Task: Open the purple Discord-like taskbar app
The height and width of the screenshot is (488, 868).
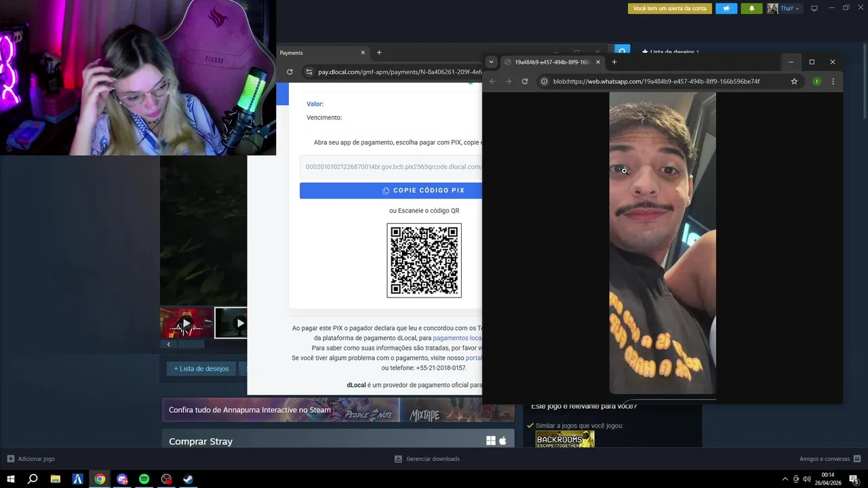Action: pos(122,479)
